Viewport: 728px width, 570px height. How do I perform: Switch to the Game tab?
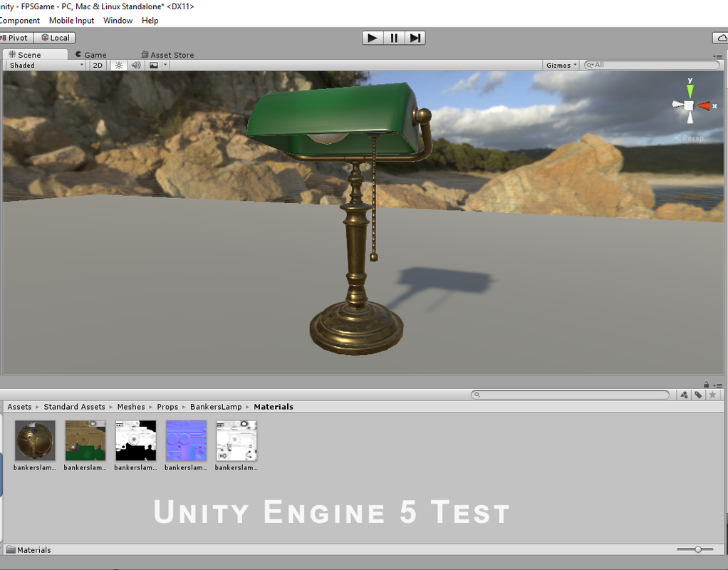pyautogui.click(x=90, y=54)
